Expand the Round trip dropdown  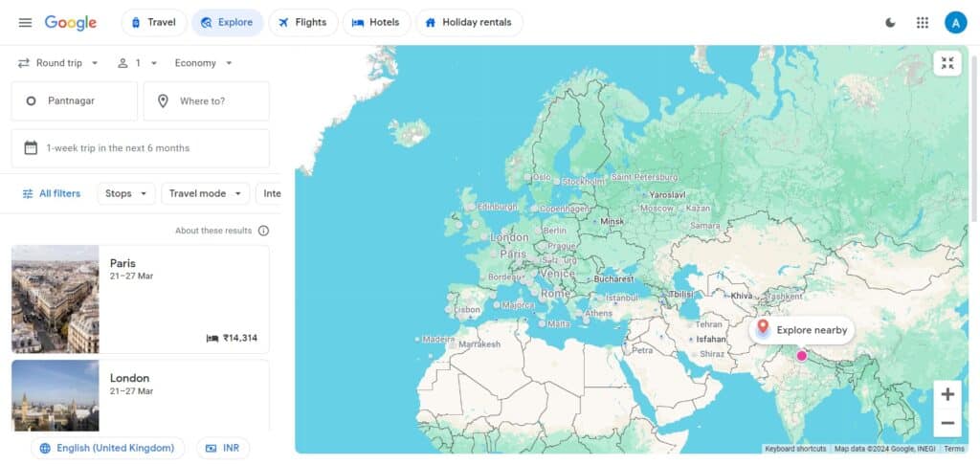(x=58, y=63)
